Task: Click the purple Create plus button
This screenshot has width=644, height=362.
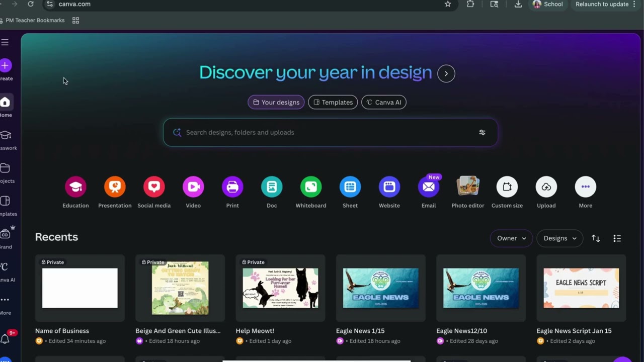Action: click(5, 65)
